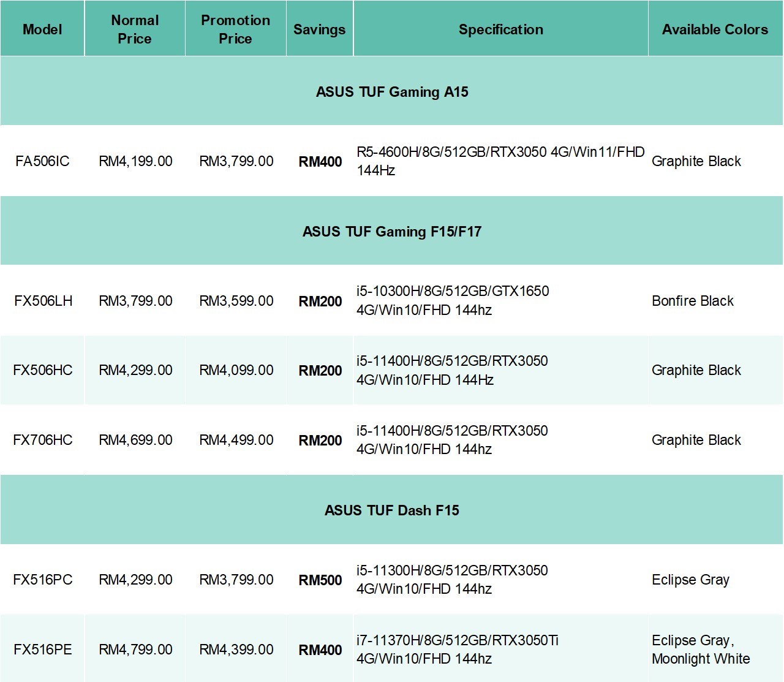
Task: Click "Eclipse Gray" color for FX516PC
Action: (x=691, y=580)
